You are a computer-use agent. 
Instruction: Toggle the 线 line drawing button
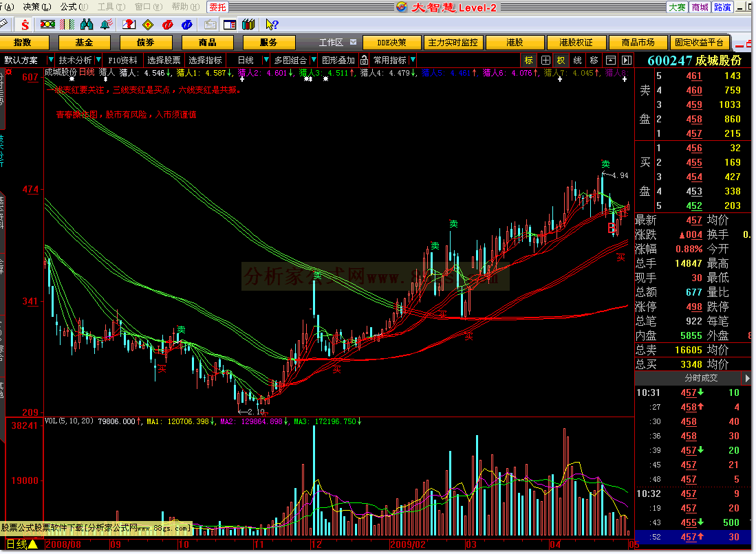pyautogui.click(x=578, y=60)
